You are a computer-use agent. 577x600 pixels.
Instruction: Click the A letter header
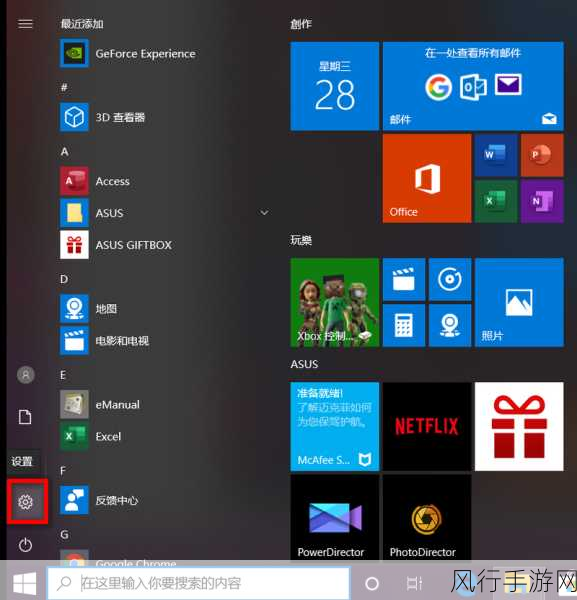[x=65, y=152]
